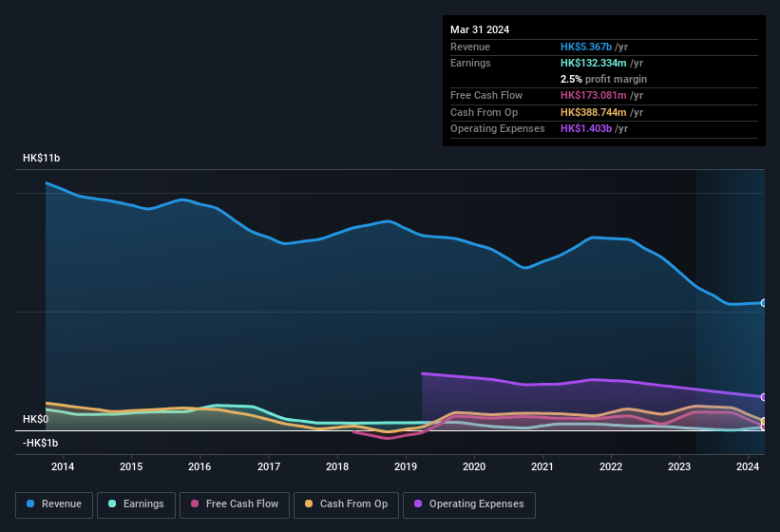Click the HK$5.367b revenue value in tooltip
Image resolution: width=780 pixels, height=532 pixels.
(586, 47)
